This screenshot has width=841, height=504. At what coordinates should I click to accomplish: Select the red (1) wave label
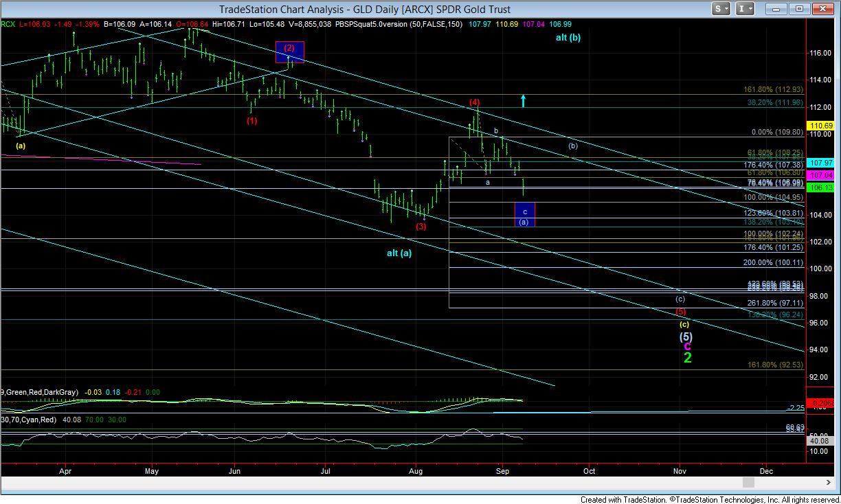pyautogui.click(x=252, y=121)
